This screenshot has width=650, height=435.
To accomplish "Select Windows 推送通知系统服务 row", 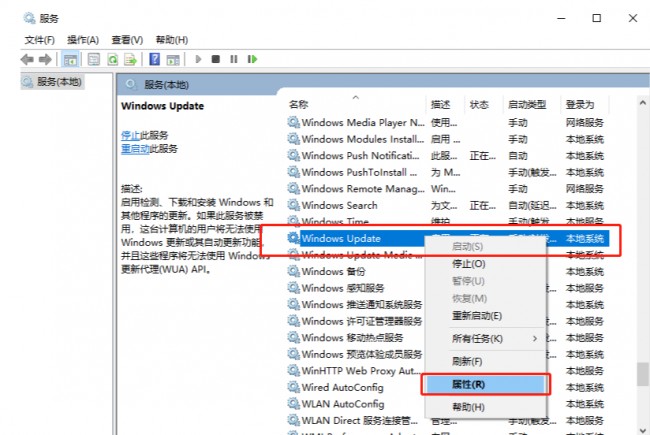I will point(356,305).
